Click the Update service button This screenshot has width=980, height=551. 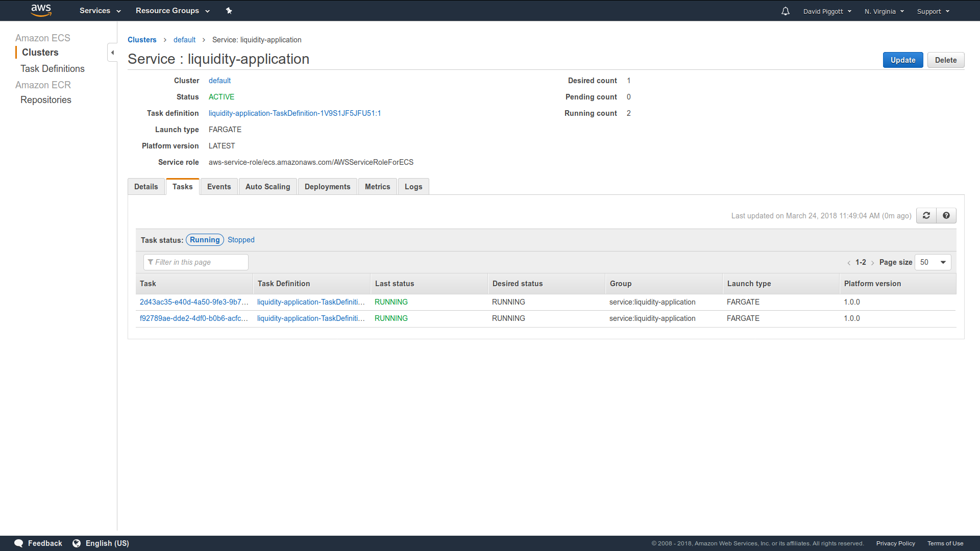[x=902, y=60]
